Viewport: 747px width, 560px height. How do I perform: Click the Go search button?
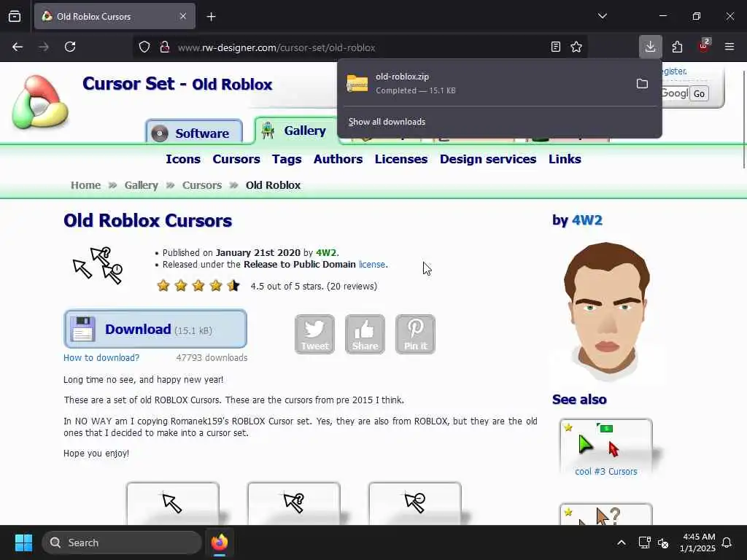coord(699,93)
